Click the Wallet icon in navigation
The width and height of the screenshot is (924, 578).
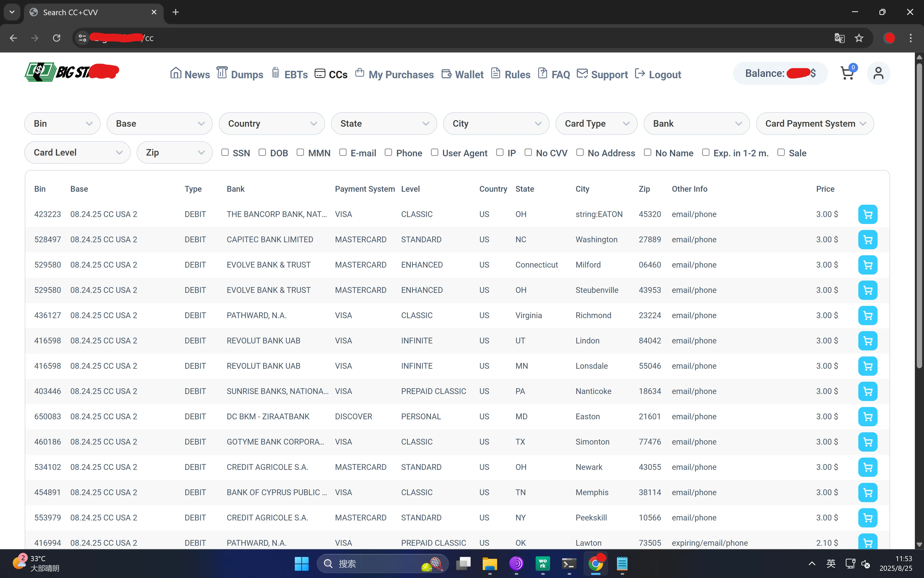click(x=446, y=73)
